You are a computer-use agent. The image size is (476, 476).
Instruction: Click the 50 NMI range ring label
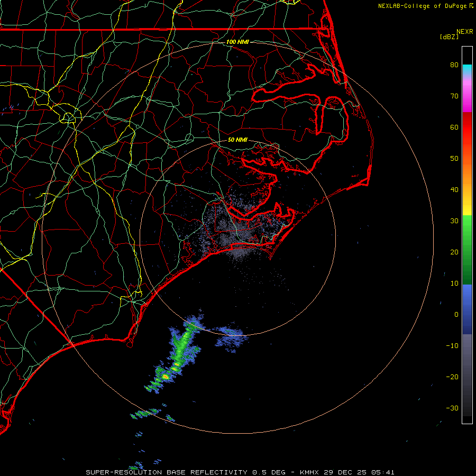237,140
